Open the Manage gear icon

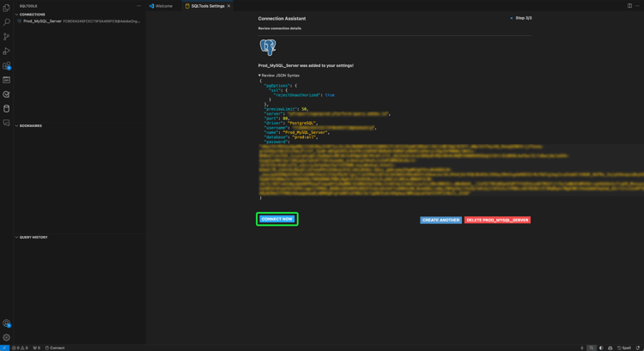[6, 337]
